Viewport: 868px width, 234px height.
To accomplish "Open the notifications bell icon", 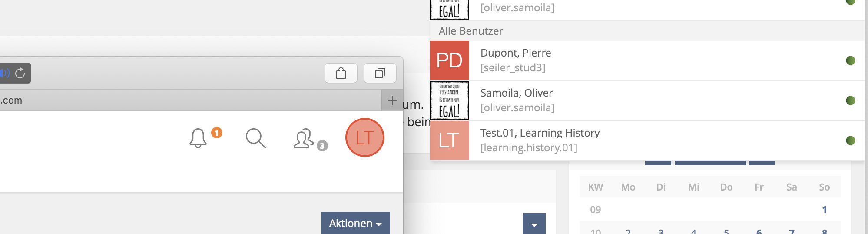I will click(198, 138).
